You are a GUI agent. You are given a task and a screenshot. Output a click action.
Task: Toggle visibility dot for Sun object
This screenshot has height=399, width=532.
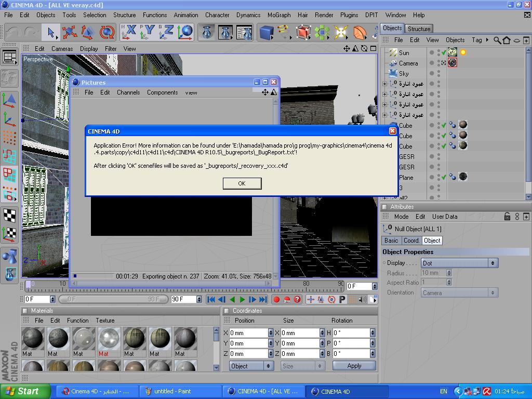tap(432, 52)
